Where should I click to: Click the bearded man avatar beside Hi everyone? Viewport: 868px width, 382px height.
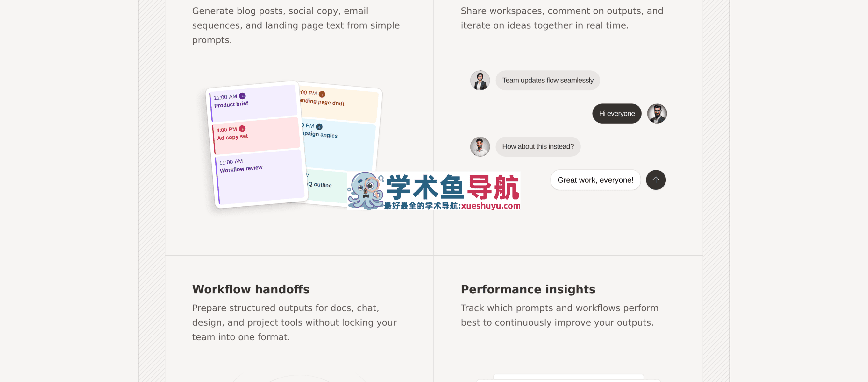(x=657, y=114)
